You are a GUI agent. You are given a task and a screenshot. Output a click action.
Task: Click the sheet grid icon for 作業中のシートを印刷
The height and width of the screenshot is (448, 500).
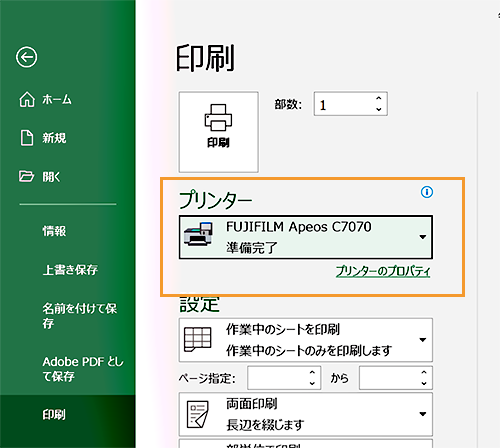tap(198, 339)
